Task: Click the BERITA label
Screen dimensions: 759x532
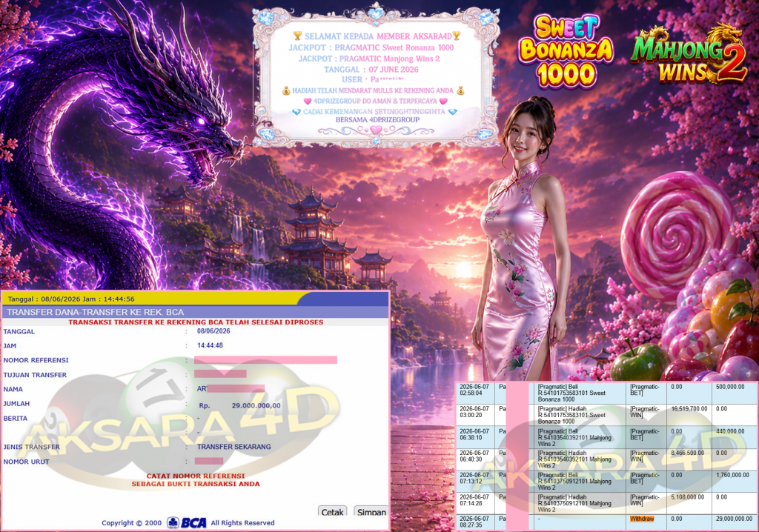Action: point(16,418)
